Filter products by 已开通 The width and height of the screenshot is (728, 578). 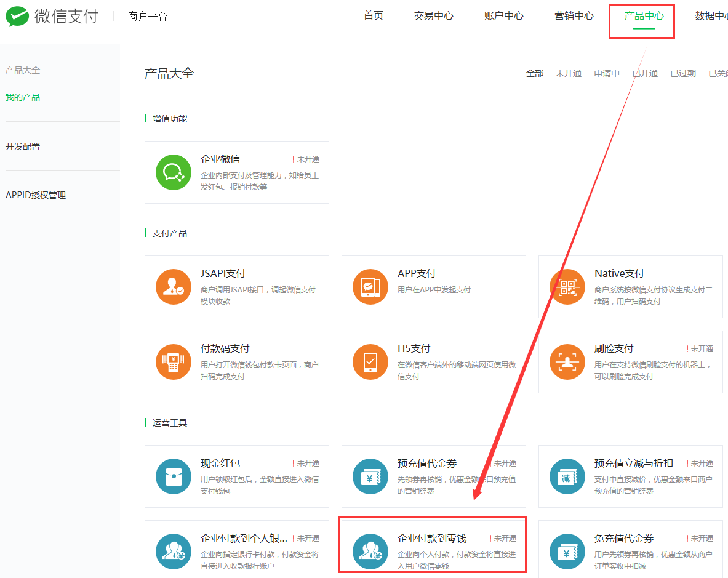[645, 73]
